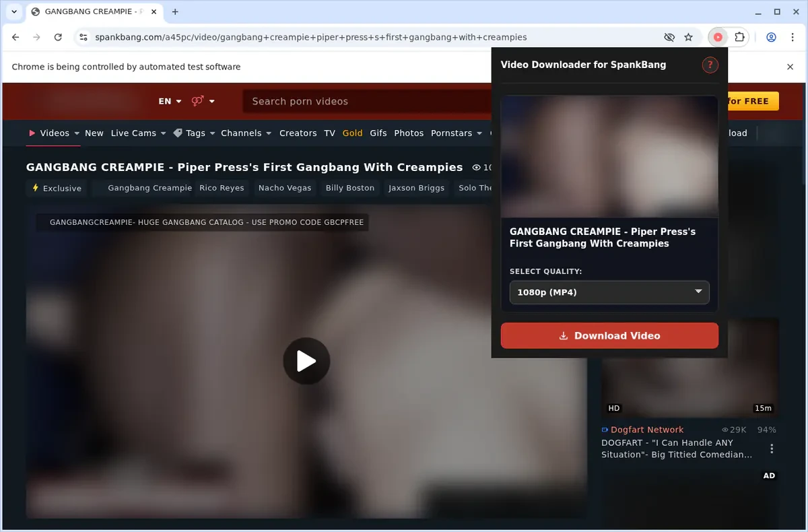This screenshot has height=532, width=808.
Task: Open the Gifs section
Action: [378, 133]
